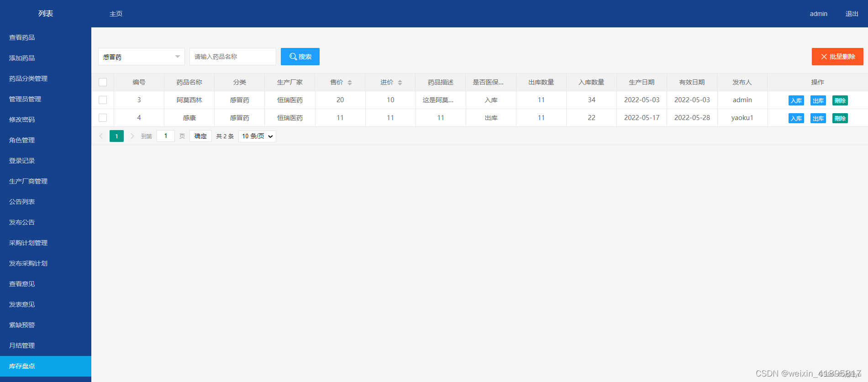868x382 pixels.
Task: Sort by 进价 using its sort arrows
Action: 400,83
